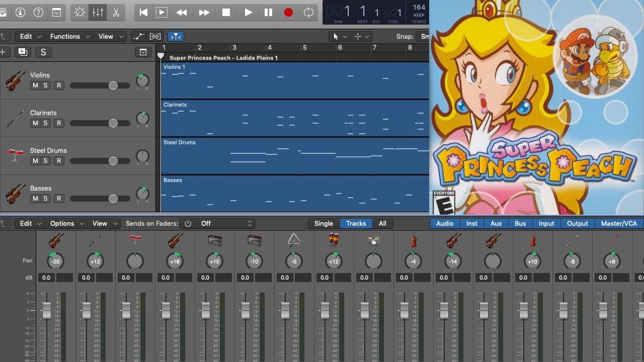Viewport: 644px width, 362px height.
Task: Open the Mixer Edit menu
Action: pyautogui.click(x=30, y=223)
